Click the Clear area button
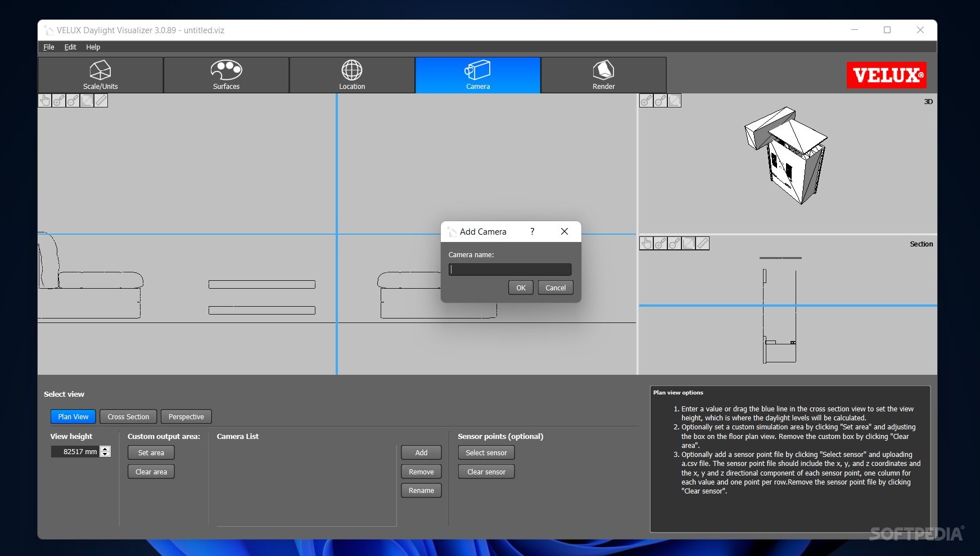The width and height of the screenshot is (980, 556). [151, 472]
